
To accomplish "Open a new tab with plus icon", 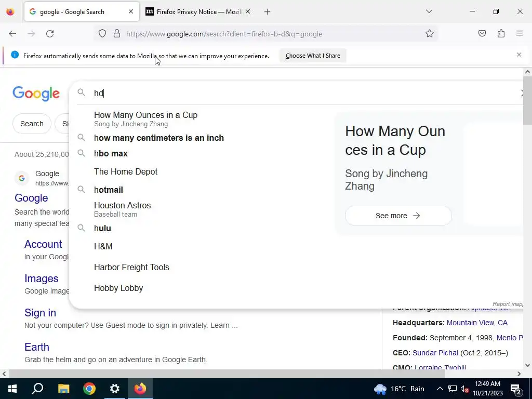I will (x=268, y=12).
